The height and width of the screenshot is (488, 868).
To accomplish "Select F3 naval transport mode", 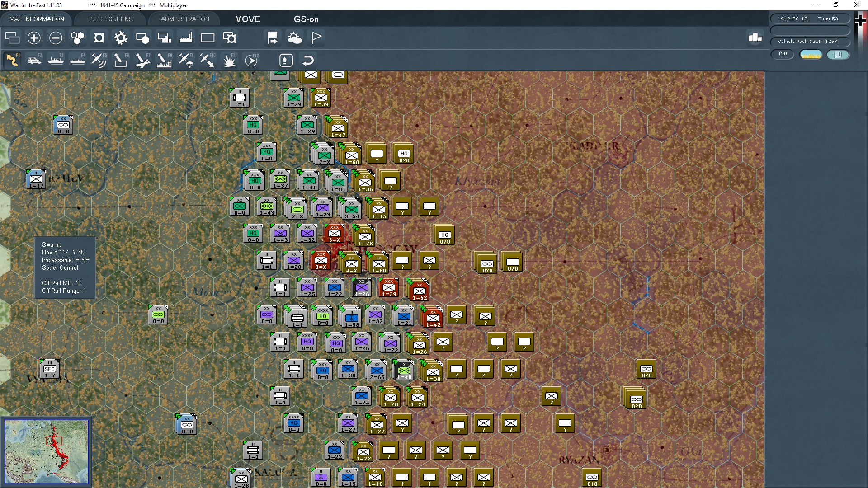I will coord(56,60).
